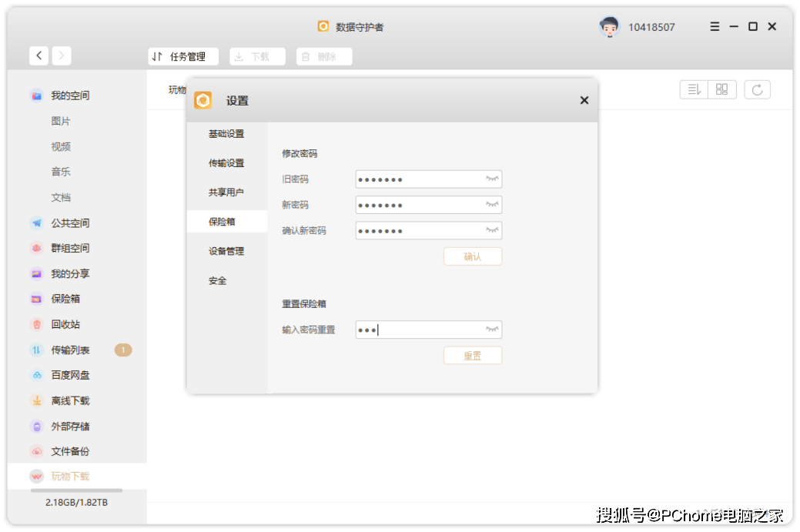Click the 群组空间 sidebar icon
This screenshot has width=800, height=532.
36,249
